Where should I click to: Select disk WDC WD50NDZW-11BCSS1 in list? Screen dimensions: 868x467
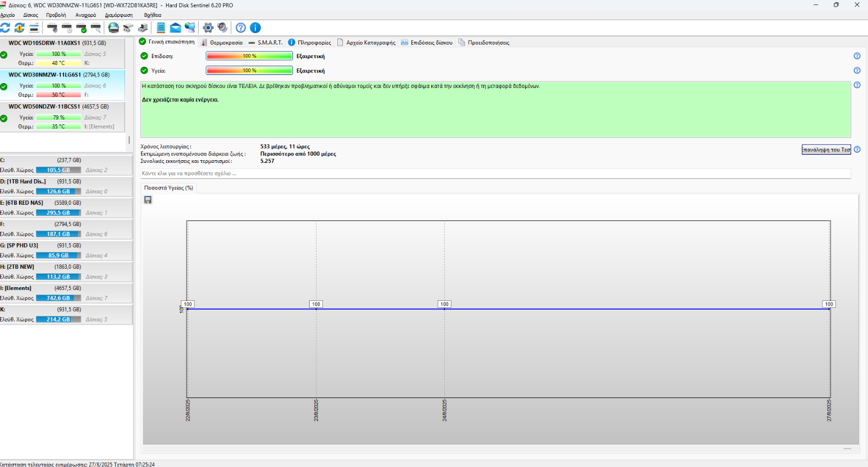click(x=62, y=117)
